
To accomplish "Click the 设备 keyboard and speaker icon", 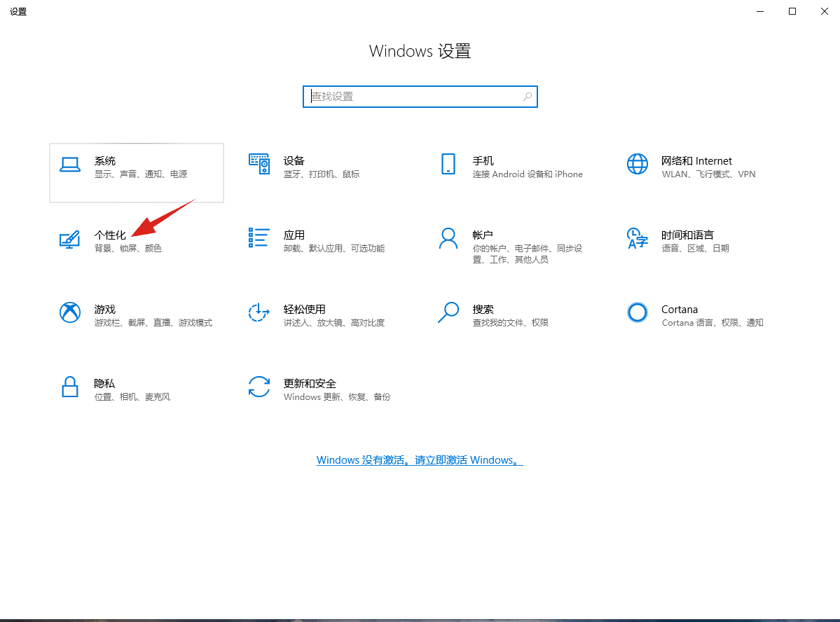I will tap(259, 164).
